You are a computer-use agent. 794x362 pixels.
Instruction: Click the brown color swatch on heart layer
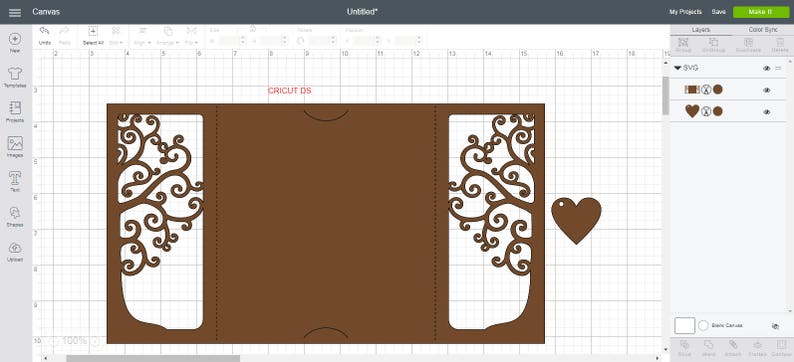(x=718, y=111)
